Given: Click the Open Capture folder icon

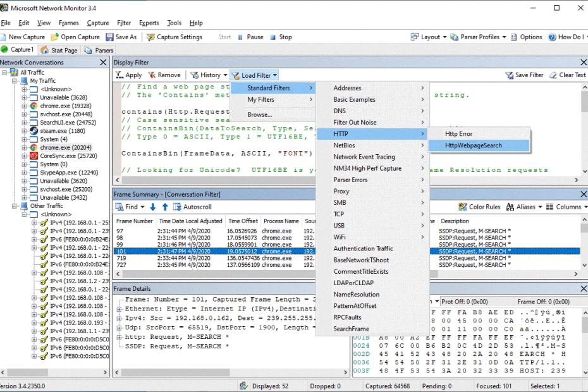Looking at the screenshot, I should [55, 37].
